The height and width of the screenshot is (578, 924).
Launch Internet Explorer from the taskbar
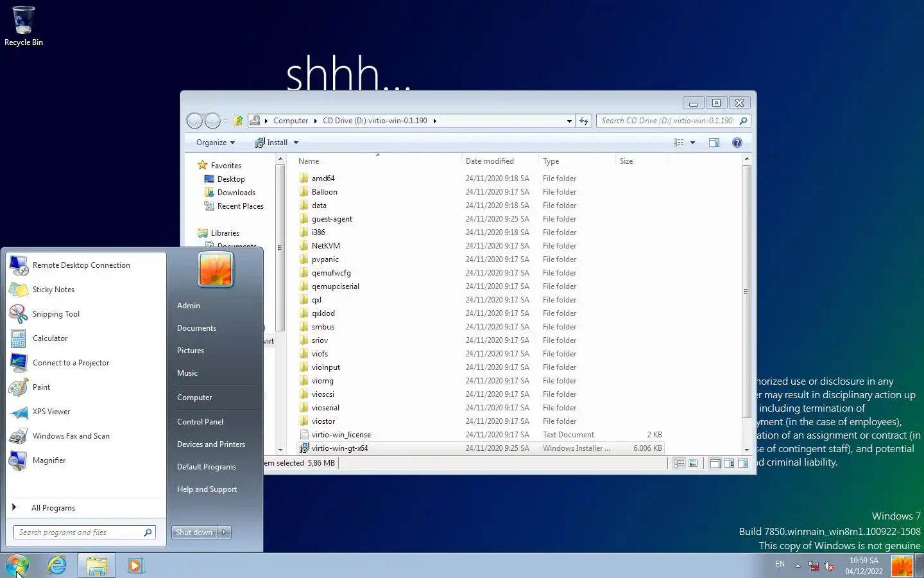(57, 565)
